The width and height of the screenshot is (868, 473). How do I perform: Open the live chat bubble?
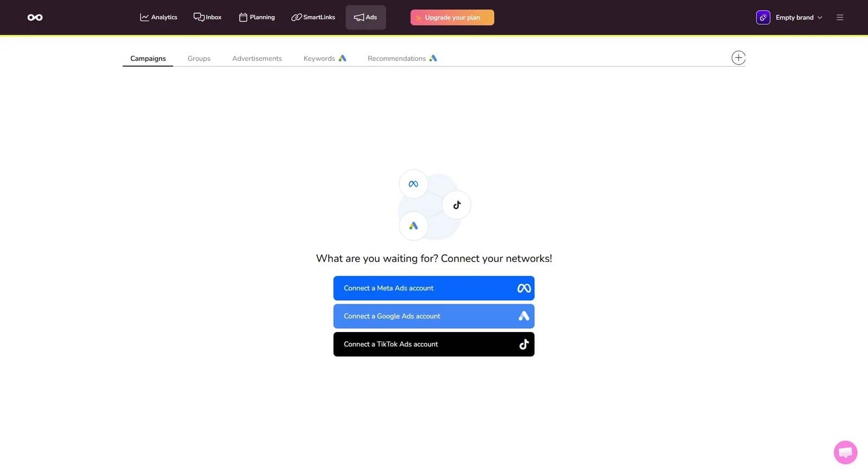click(845, 452)
